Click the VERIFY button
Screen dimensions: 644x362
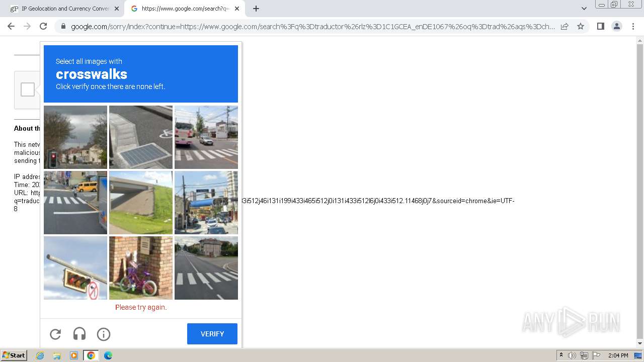point(212,334)
